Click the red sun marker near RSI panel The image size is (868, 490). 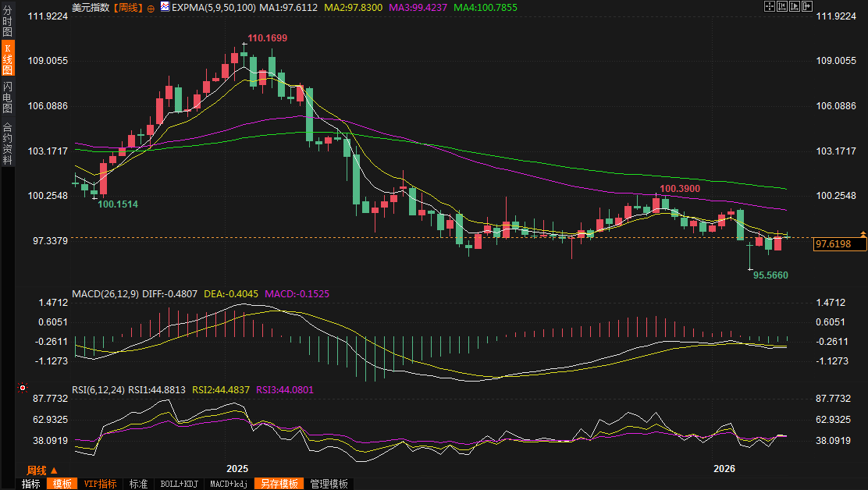23,387
